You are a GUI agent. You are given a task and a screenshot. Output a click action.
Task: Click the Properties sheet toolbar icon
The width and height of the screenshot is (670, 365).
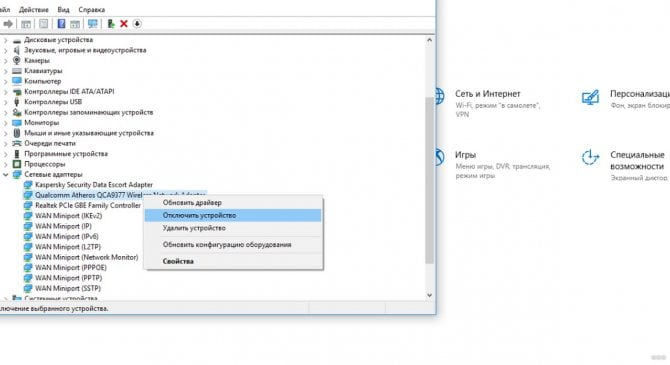(x=44, y=24)
